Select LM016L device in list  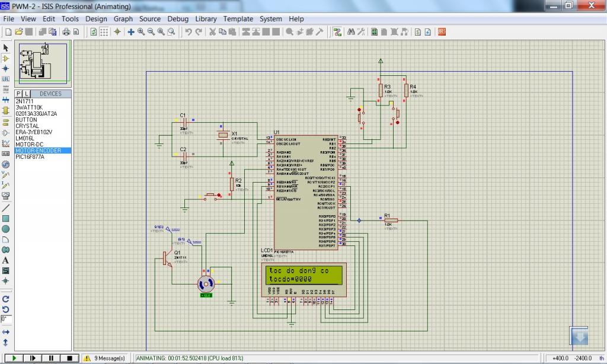coord(24,138)
